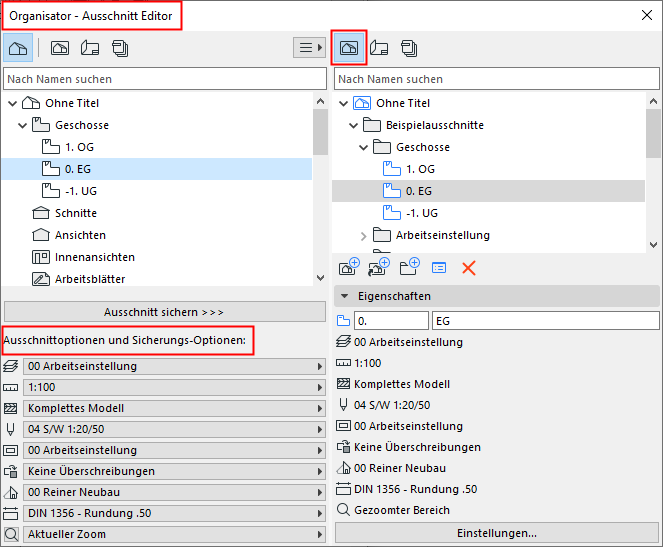Focus the left Nach Namen suchen field

(165, 79)
